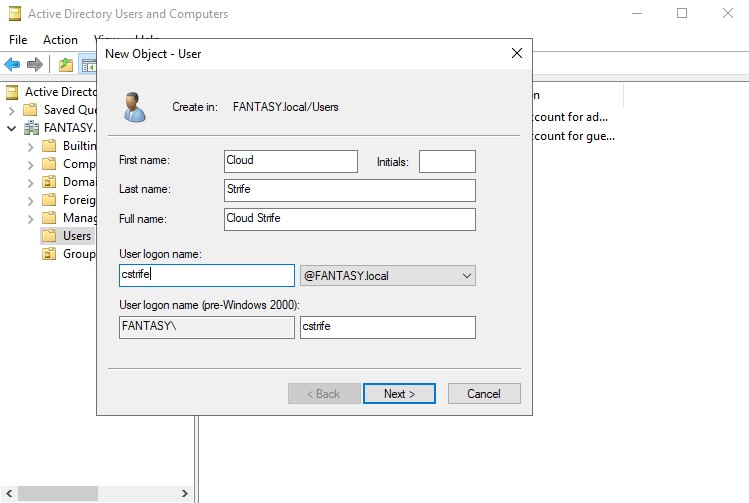Click the Show/Hide console tree toolbar icon

click(89, 64)
